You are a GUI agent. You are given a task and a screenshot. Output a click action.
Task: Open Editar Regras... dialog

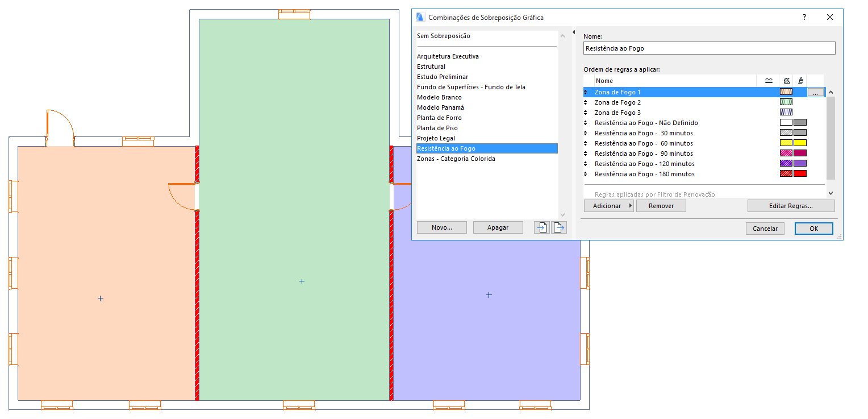(791, 206)
